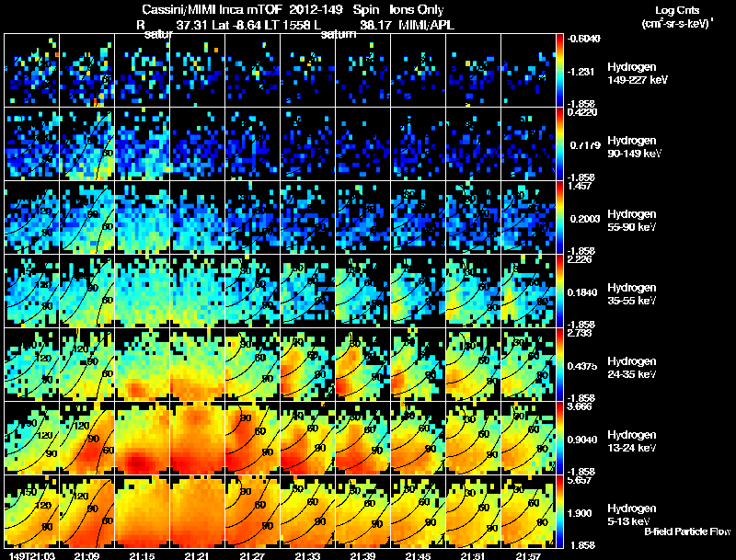Click the 'Hydrogen 149-227 keV' row label
The width and height of the screenshot is (736, 560).
click(x=638, y=74)
